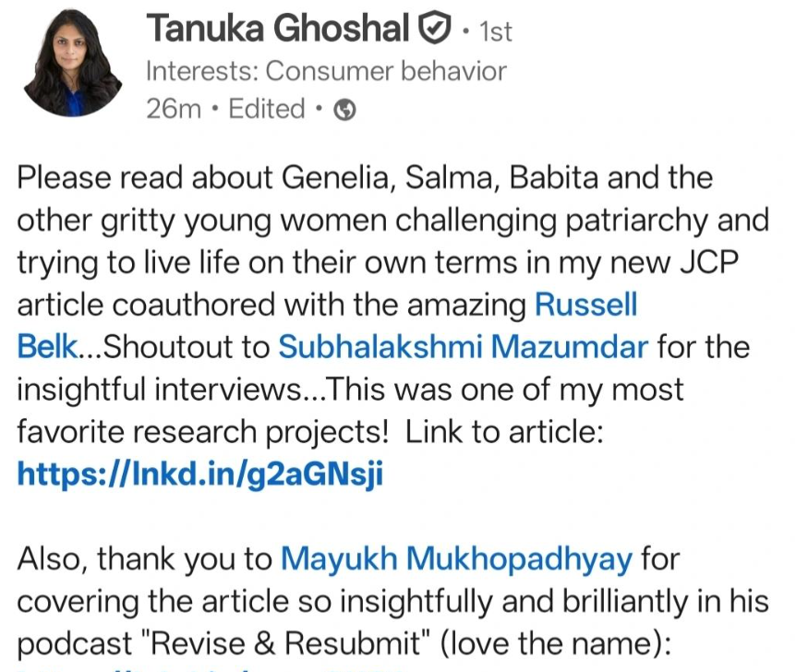Open the Tanuka Ghoshal name link
Screen dimensions: 796x672
(x=277, y=30)
